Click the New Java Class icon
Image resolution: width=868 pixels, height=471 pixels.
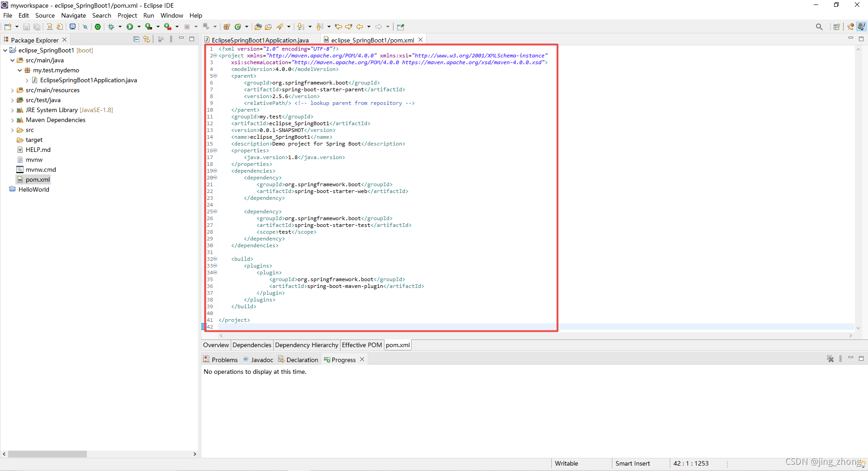tap(237, 27)
